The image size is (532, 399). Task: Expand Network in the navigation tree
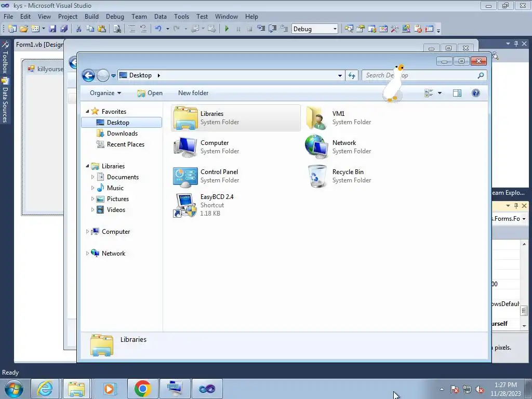87,253
